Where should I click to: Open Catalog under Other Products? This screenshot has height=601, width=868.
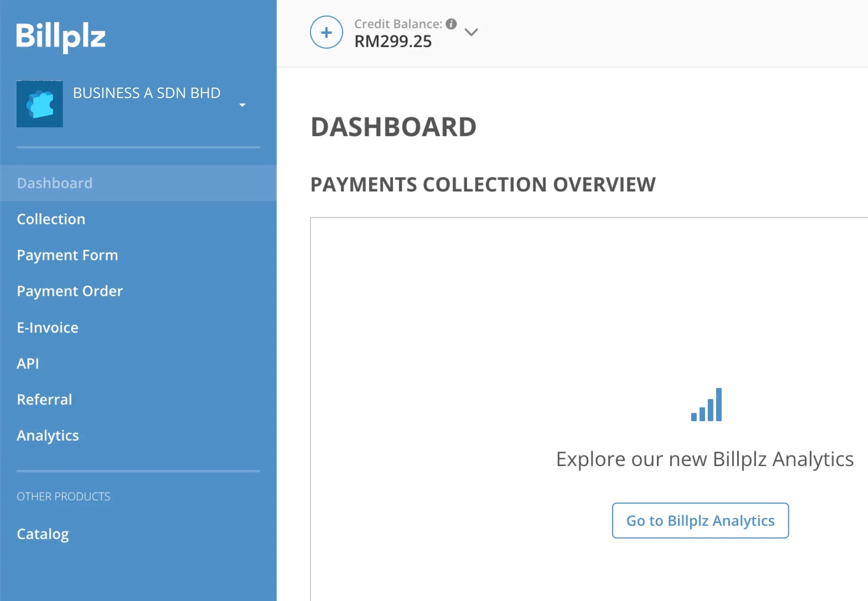[138, 534]
